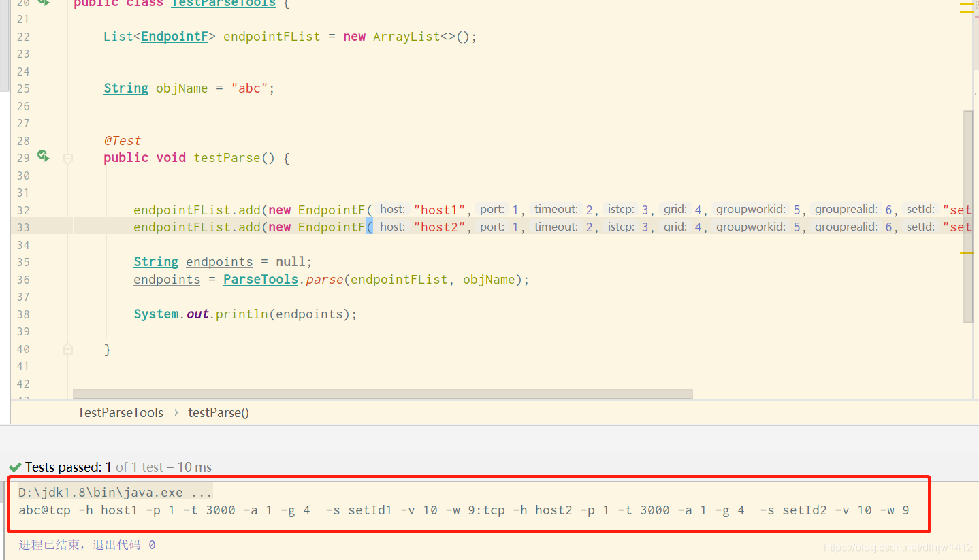Screen dimensions: 979x560
Task: Click the "of 1 test – 10 ms" summary text
Action: tap(163, 467)
